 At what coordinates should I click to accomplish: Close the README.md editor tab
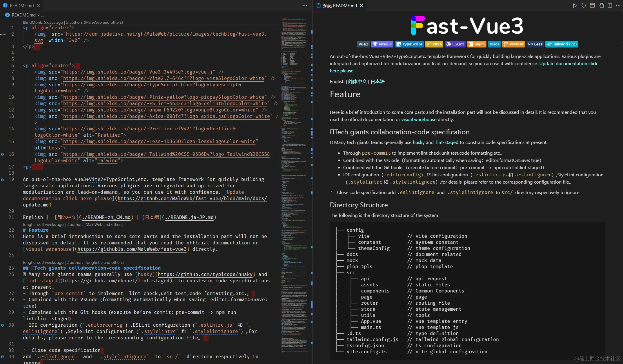point(39,6)
